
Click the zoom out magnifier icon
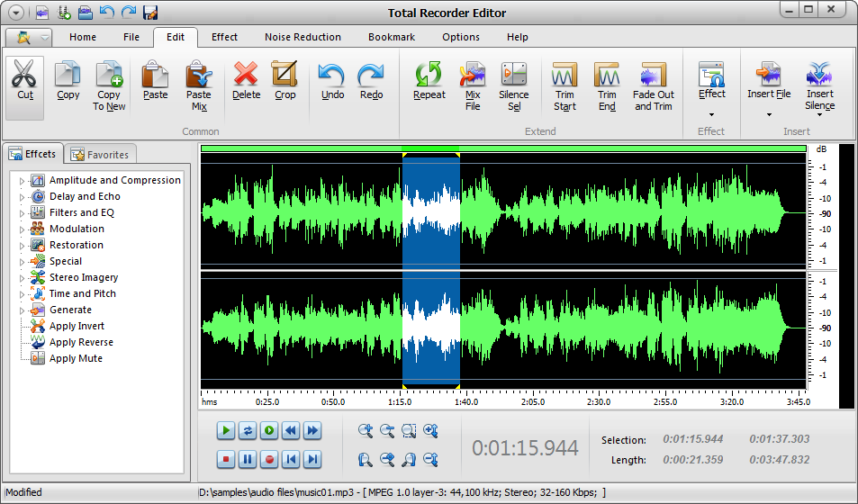387,431
